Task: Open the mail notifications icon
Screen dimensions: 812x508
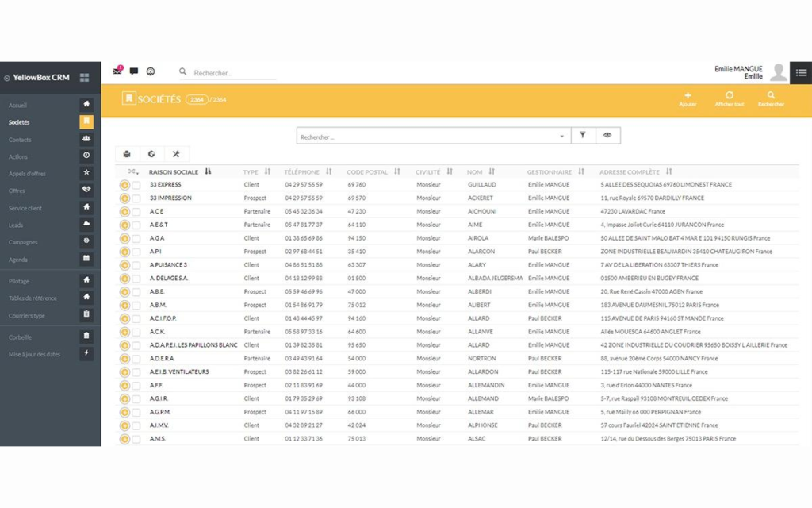Action: 117,71
